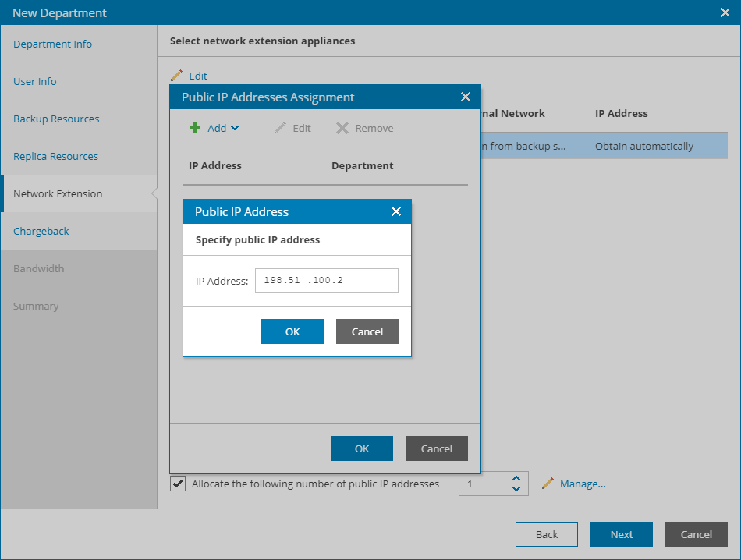
Task: Select the Network Extension step
Action: point(58,193)
